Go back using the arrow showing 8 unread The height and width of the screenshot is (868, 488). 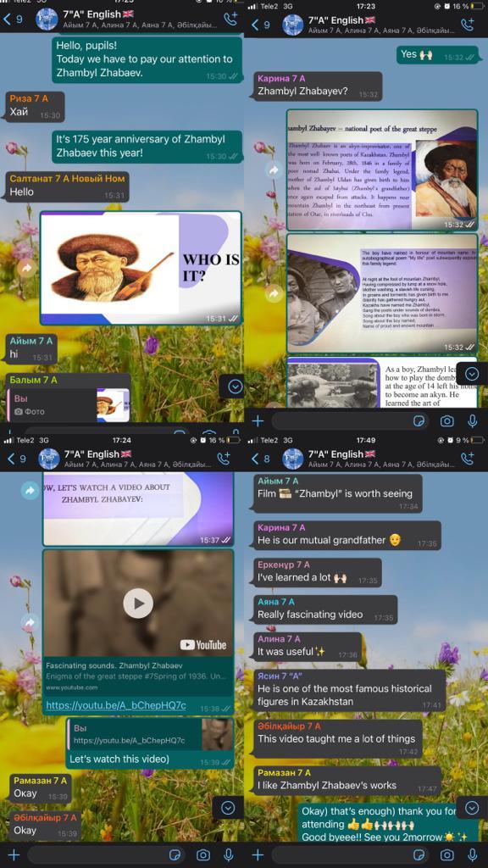click(x=260, y=459)
